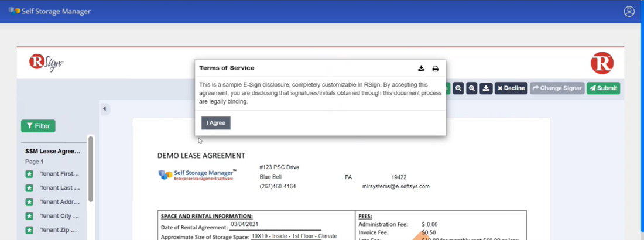Click the (267)460-4164 phone number
The width and height of the screenshot is (644, 240).
tap(278, 186)
